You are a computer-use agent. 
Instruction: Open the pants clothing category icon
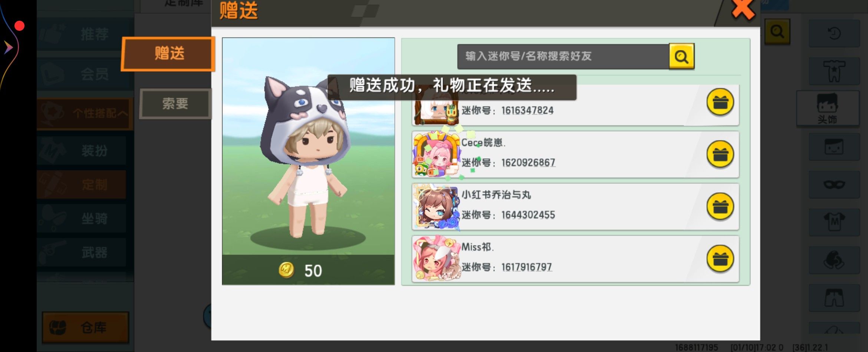pyautogui.click(x=834, y=298)
